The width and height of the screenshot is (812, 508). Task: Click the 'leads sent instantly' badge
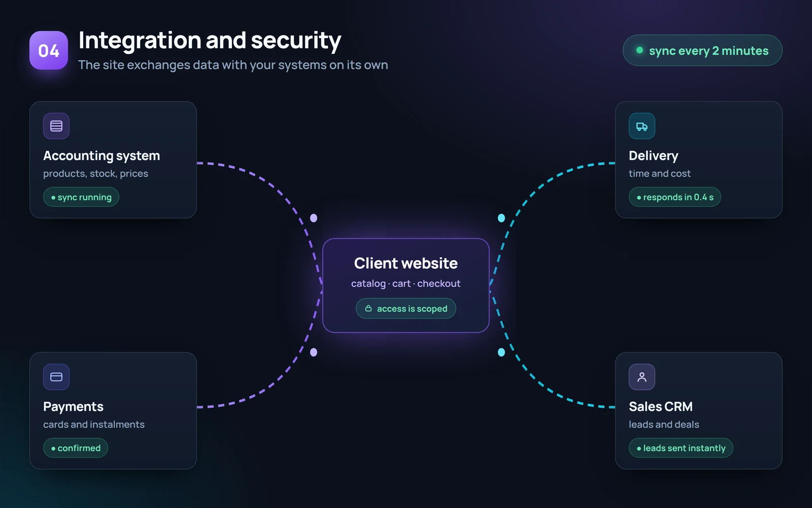(x=681, y=448)
